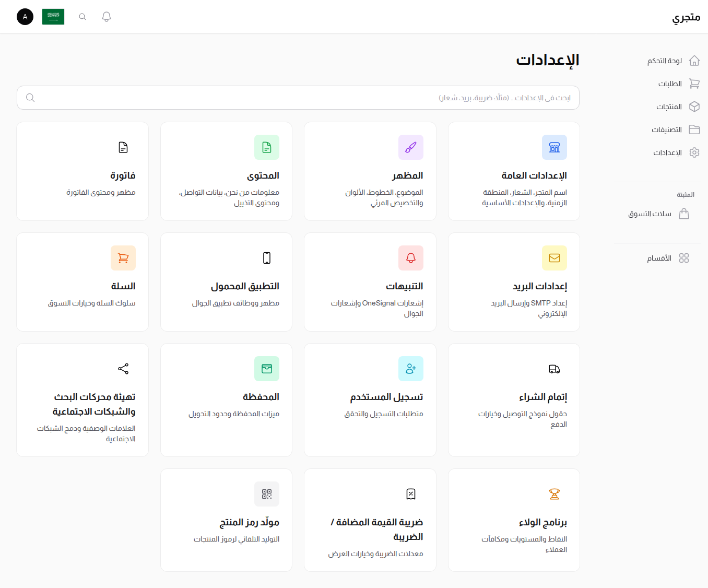This screenshot has width=708, height=588.
Task: Click the Wallet icon on المحفظة card
Action: point(267,368)
